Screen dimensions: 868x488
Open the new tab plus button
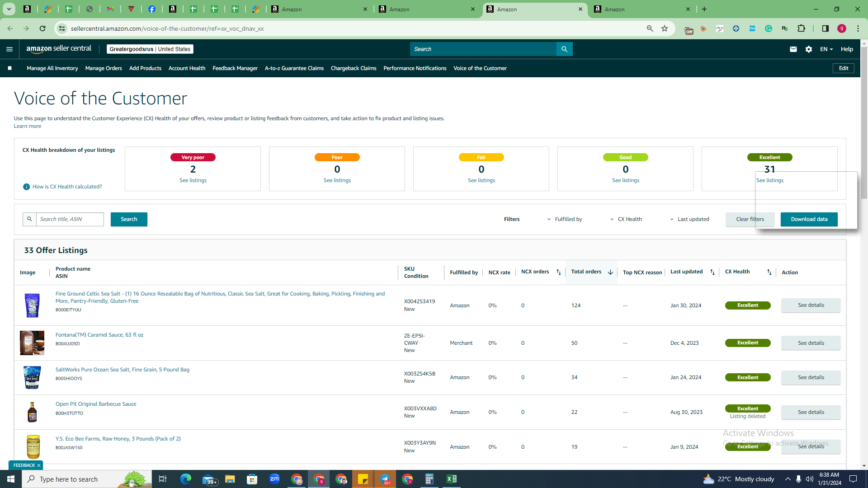pyautogui.click(x=704, y=9)
